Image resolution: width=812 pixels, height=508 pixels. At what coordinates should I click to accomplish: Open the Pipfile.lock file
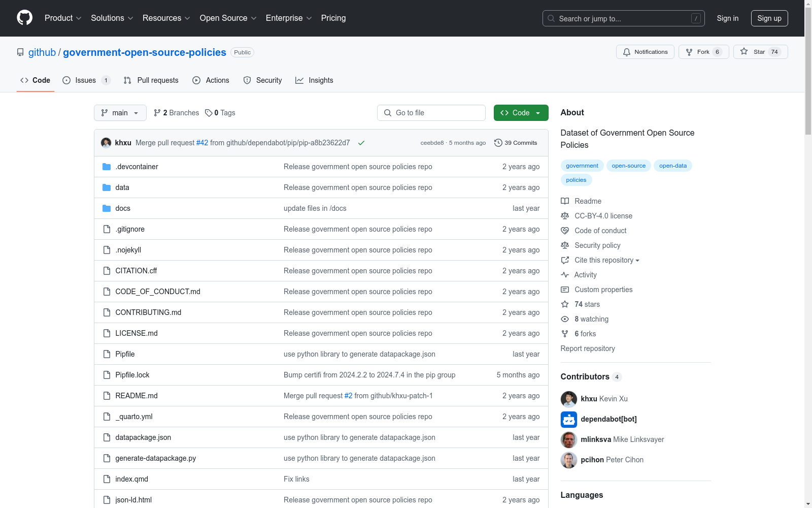132,375
